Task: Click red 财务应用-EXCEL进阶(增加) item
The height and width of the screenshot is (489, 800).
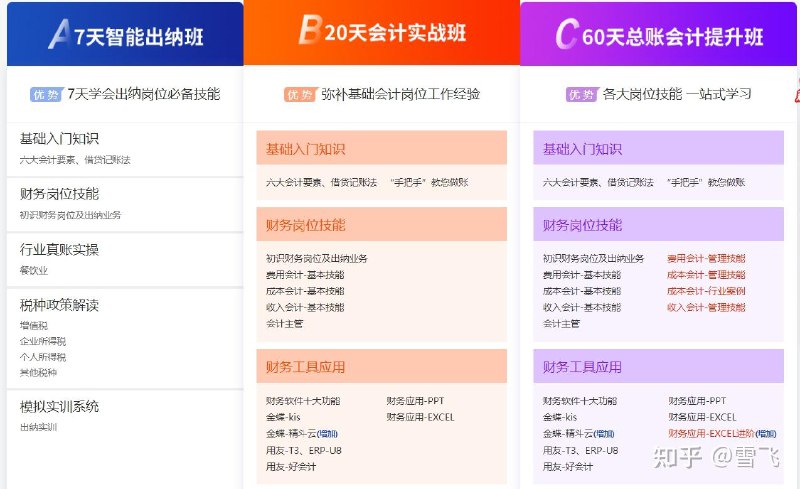Action: pyautogui.click(x=722, y=433)
